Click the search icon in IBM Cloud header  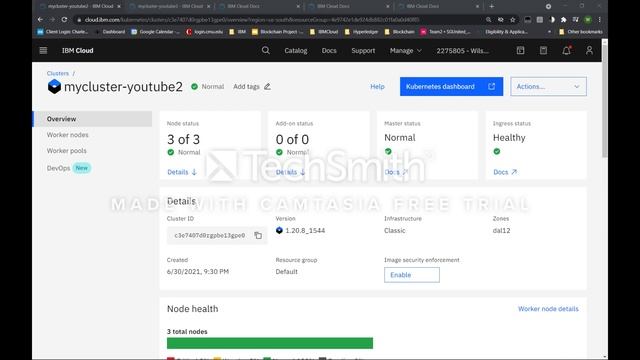pos(266,50)
